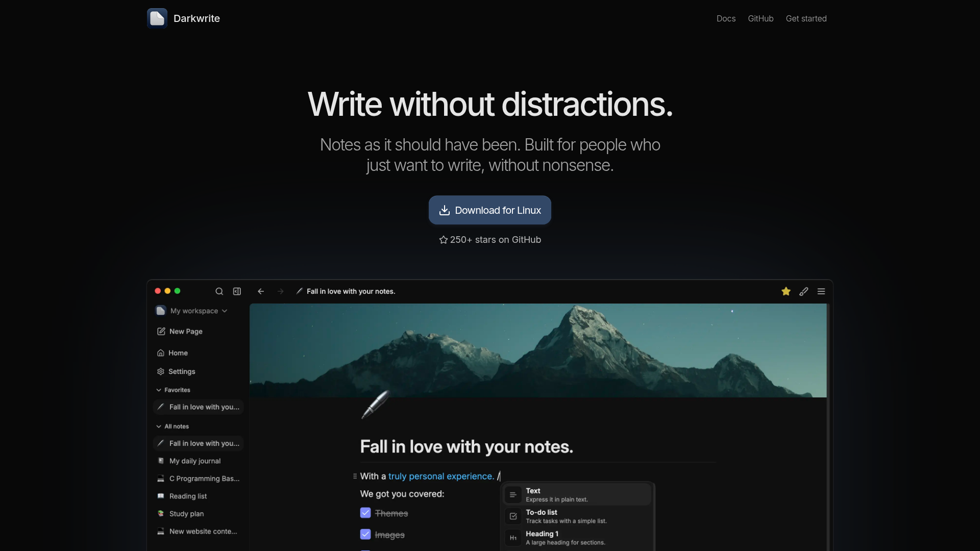Click the search magnifier icon

pos(219,291)
